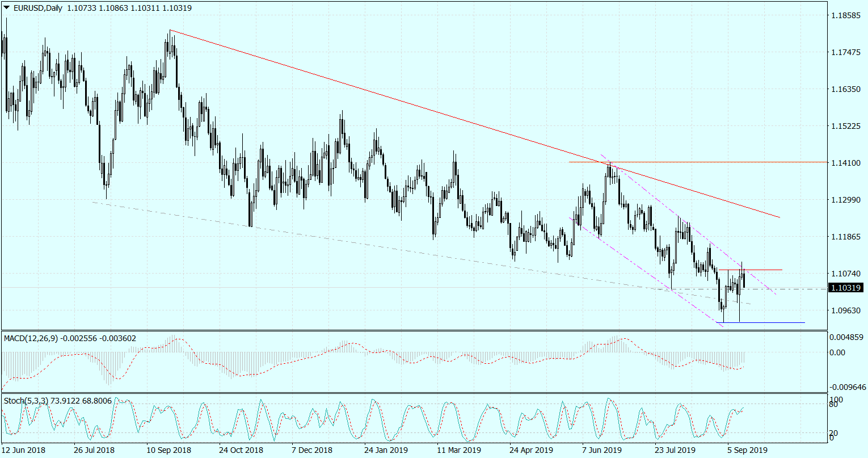The height and width of the screenshot is (458, 868).
Task: Click the 1.15225 price scale value
Action: point(845,126)
